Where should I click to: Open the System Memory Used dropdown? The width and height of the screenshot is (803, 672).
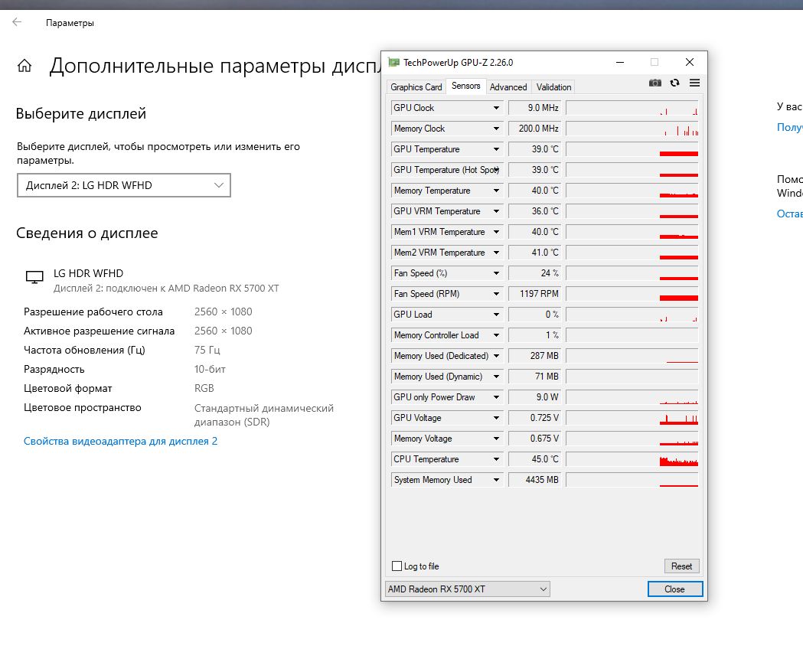(496, 480)
